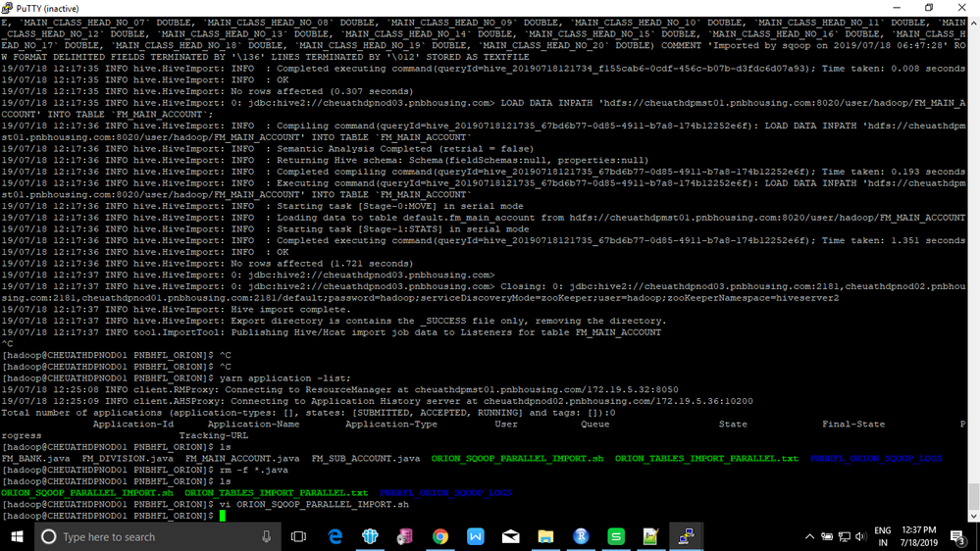Open File Explorer from the taskbar
Screen dimensions: 980x551
(545, 536)
